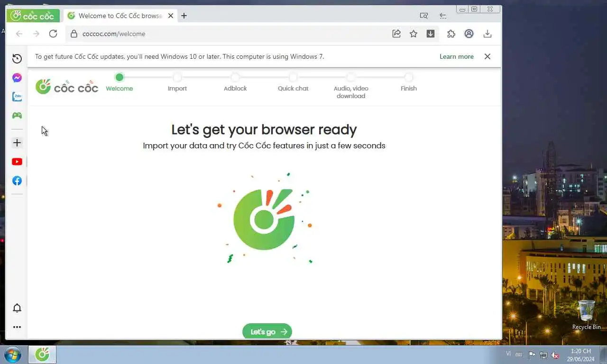Select the Audio, video download step

tap(351, 86)
